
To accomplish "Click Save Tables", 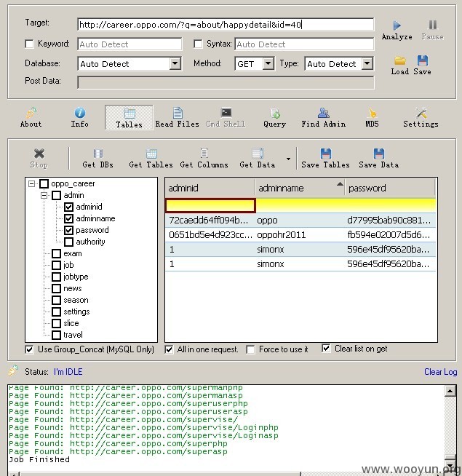I will click(x=325, y=158).
